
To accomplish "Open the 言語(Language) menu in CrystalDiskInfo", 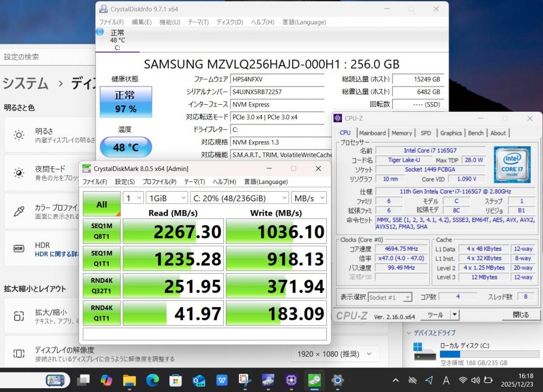I will point(304,22).
